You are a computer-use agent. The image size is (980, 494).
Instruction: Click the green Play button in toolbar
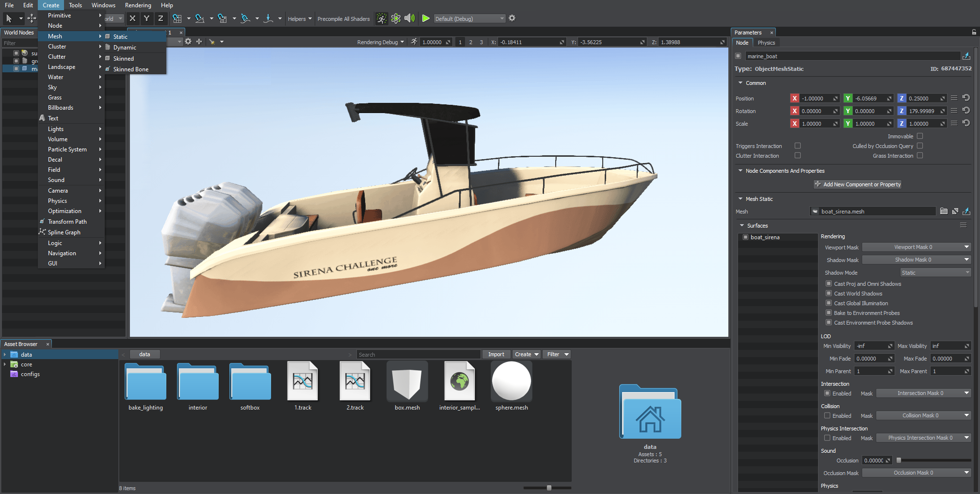(425, 18)
